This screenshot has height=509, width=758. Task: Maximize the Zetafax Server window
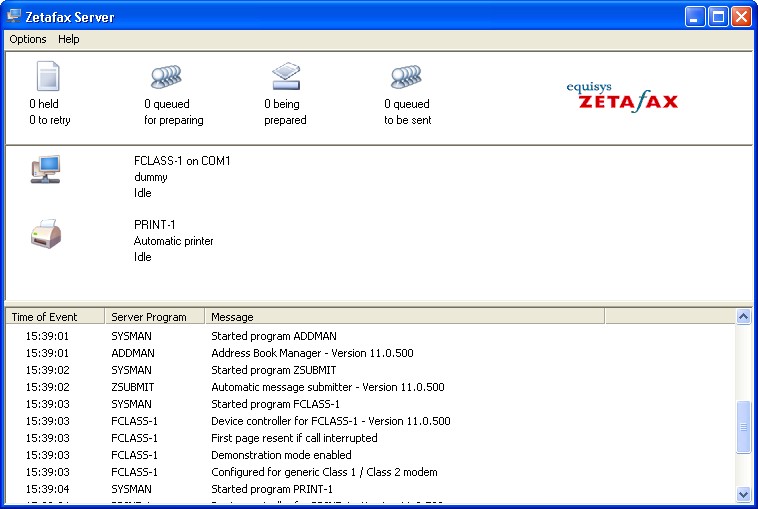tap(718, 17)
